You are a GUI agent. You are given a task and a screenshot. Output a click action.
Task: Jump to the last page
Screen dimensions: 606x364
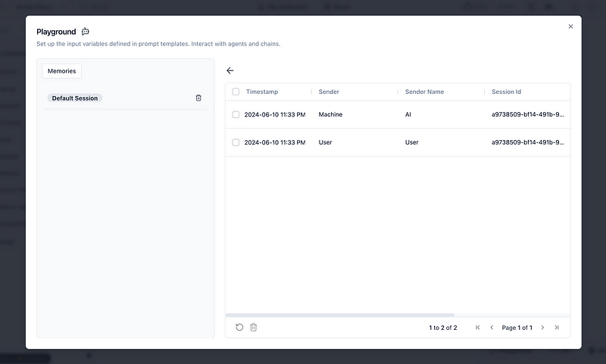(557, 328)
